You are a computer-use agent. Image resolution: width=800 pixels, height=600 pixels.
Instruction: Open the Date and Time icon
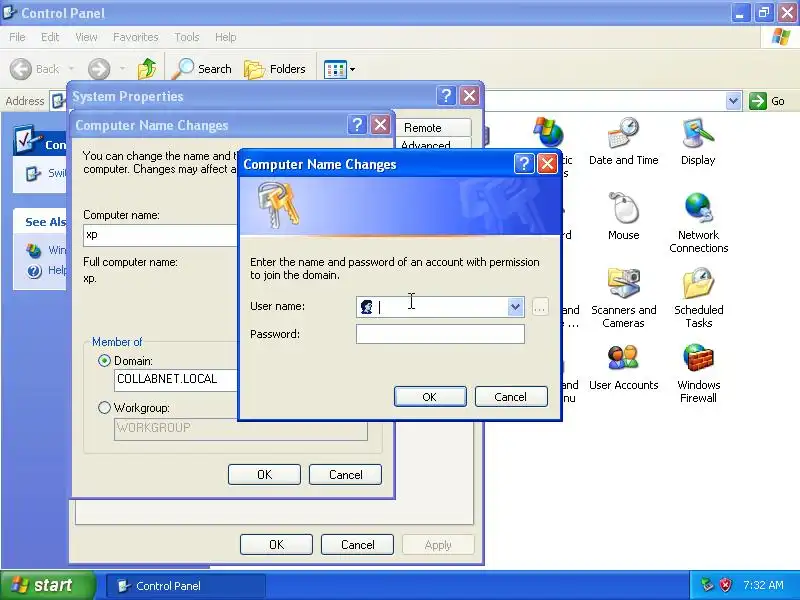623,141
